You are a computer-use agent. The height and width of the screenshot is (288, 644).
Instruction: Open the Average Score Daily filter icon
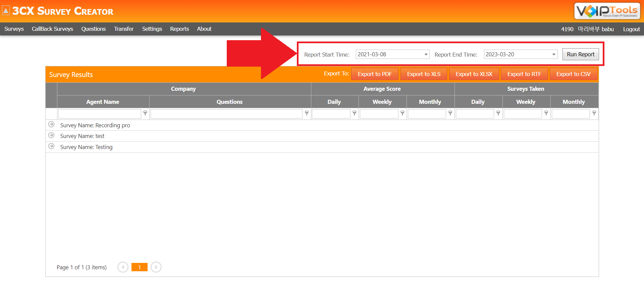[x=355, y=113]
